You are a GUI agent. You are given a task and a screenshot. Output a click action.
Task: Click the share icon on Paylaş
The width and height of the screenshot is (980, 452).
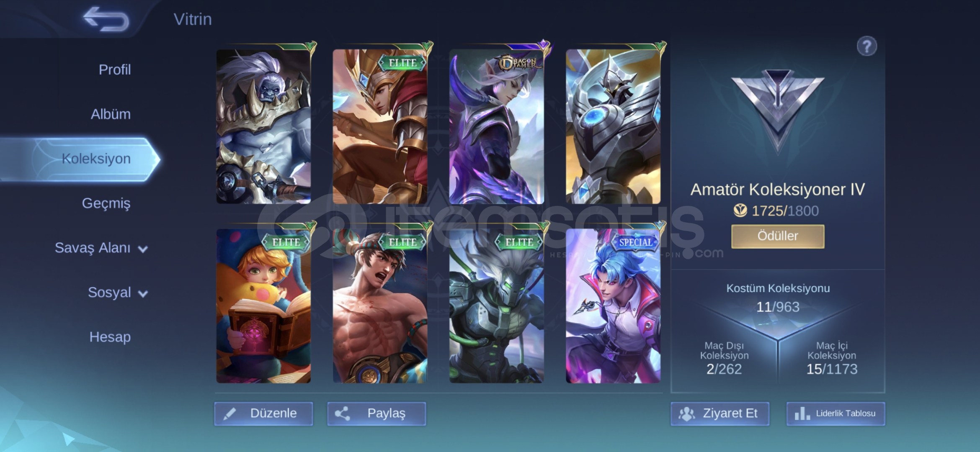pos(342,414)
